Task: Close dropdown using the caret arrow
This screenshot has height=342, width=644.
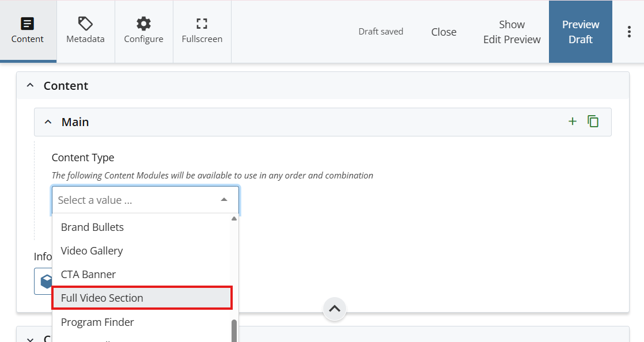Action: pyautogui.click(x=224, y=200)
